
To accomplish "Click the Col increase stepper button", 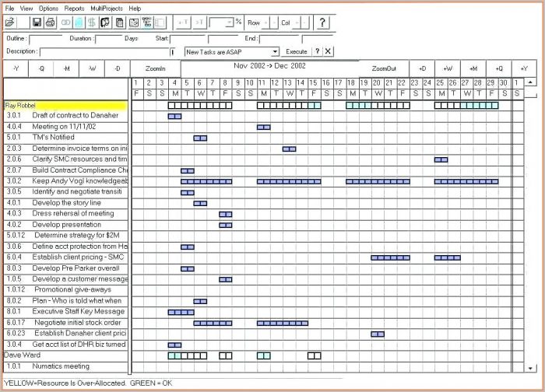I will (x=297, y=23).
